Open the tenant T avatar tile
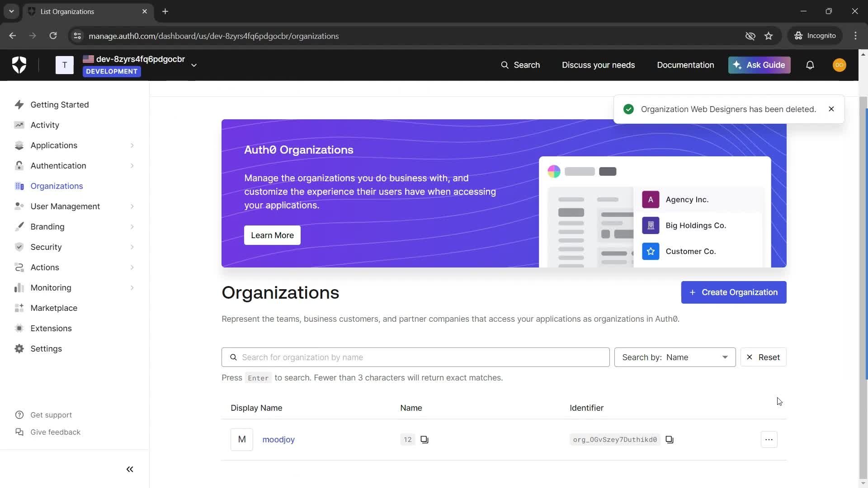This screenshot has width=868, height=488. coord(65,65)
